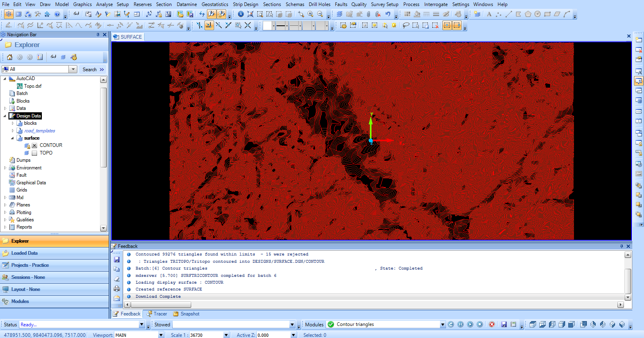Click the red stop button in Modules bar
Screen dimensions: 644x338
tap(492, 324)
